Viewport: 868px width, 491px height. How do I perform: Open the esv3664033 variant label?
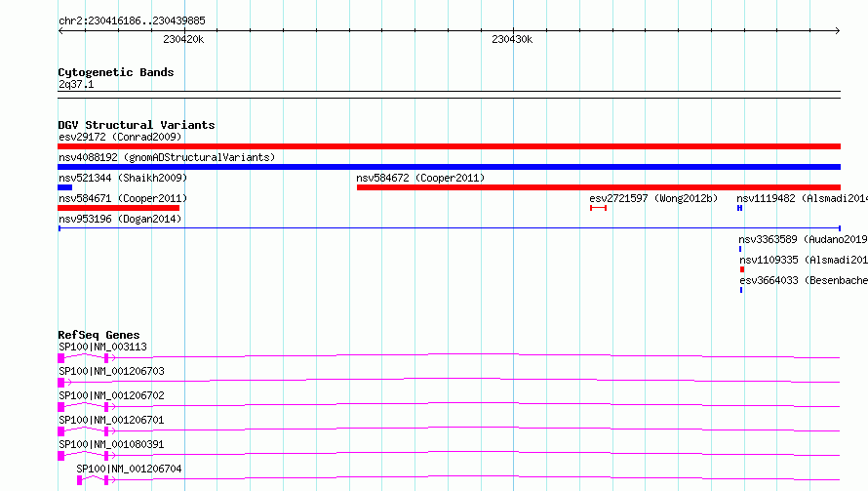pos(804,280)
